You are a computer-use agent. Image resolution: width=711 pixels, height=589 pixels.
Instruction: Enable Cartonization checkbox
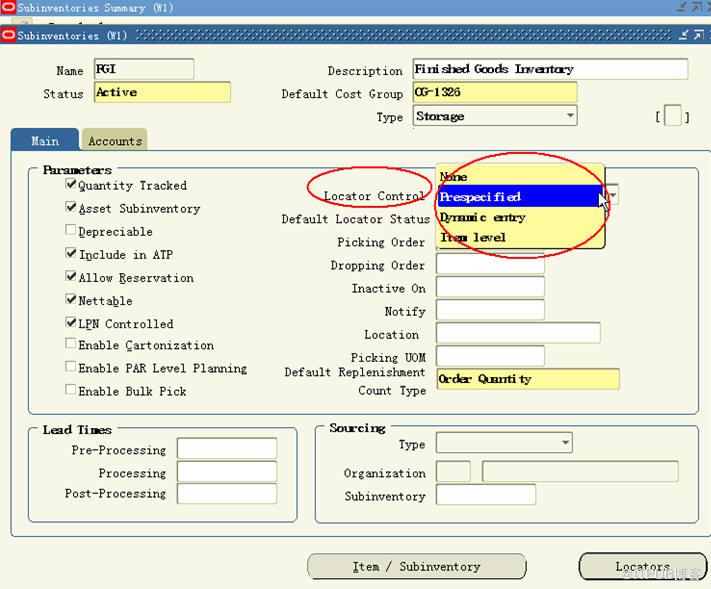coord(71,344)
